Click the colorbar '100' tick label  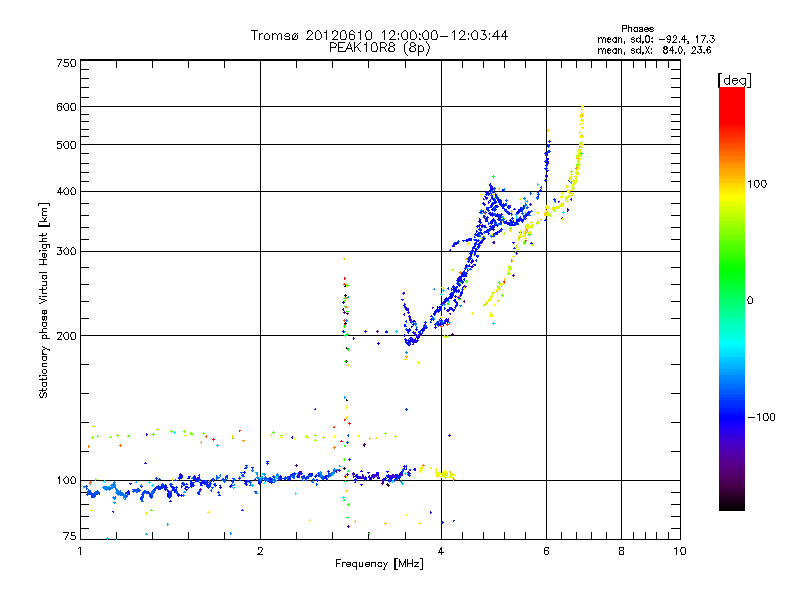(757, 184)
